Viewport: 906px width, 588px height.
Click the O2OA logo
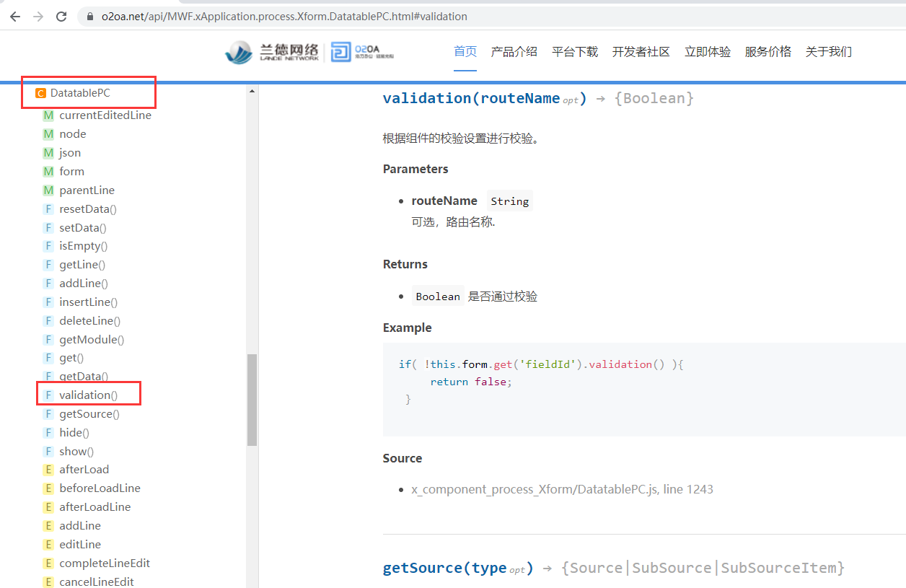click(x=363, y=52)
